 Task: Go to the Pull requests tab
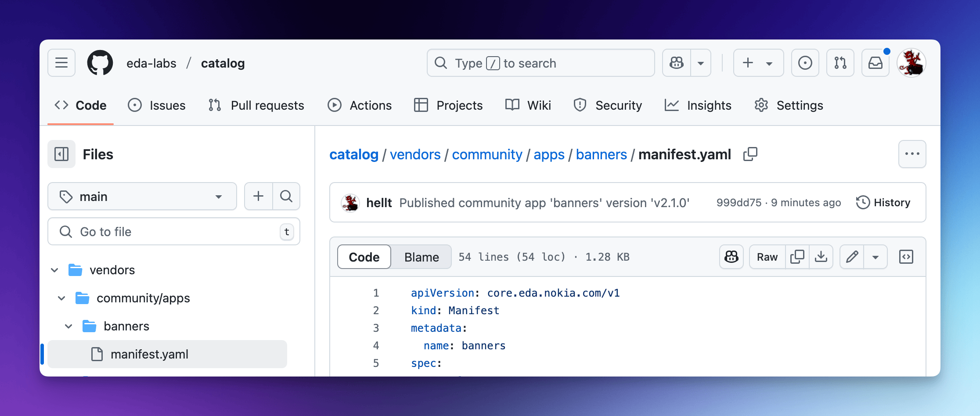[x=256, y=105]
